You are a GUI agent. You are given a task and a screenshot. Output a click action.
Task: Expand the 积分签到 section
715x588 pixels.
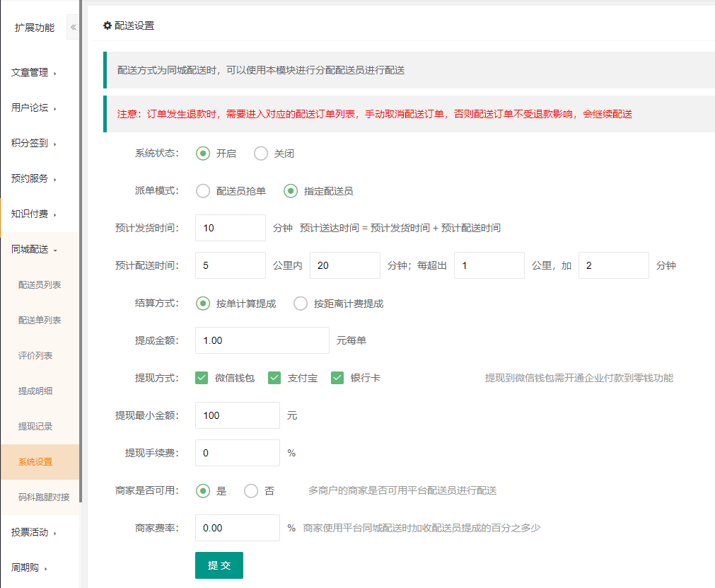(34, 143)
